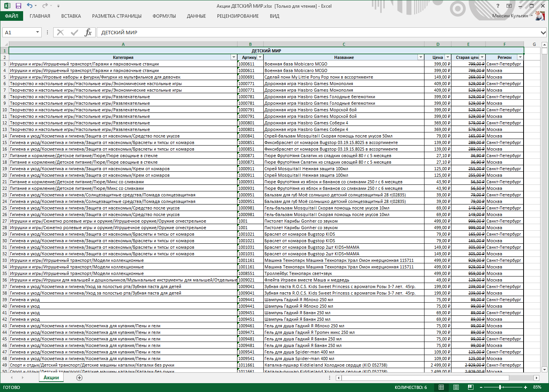Open the ФАЙЛ tab
The height and width of the screenshot is (392, 549).
pos(12,16)
